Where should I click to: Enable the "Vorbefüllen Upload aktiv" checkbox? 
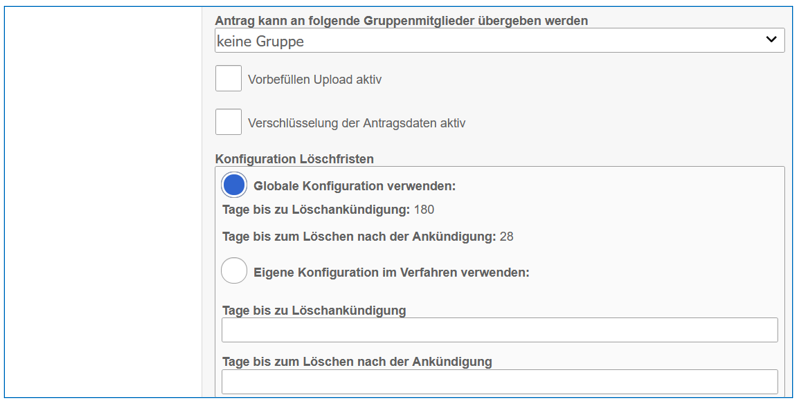228,78
